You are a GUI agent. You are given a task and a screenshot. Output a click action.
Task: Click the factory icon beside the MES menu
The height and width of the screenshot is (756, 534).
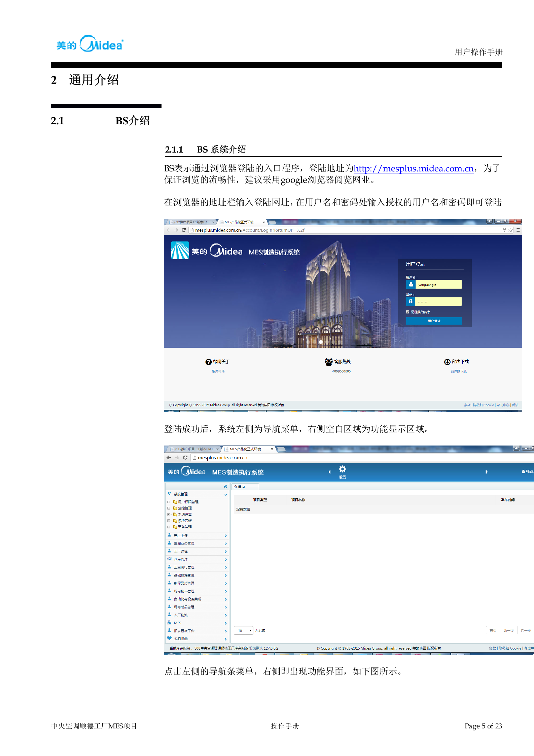(169, 623)
